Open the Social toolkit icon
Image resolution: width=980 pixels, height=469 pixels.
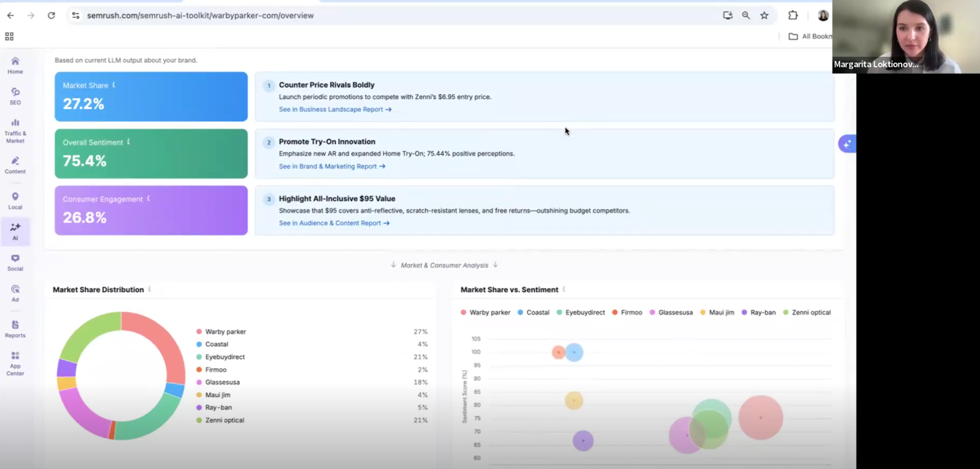(x=15, y=262)
